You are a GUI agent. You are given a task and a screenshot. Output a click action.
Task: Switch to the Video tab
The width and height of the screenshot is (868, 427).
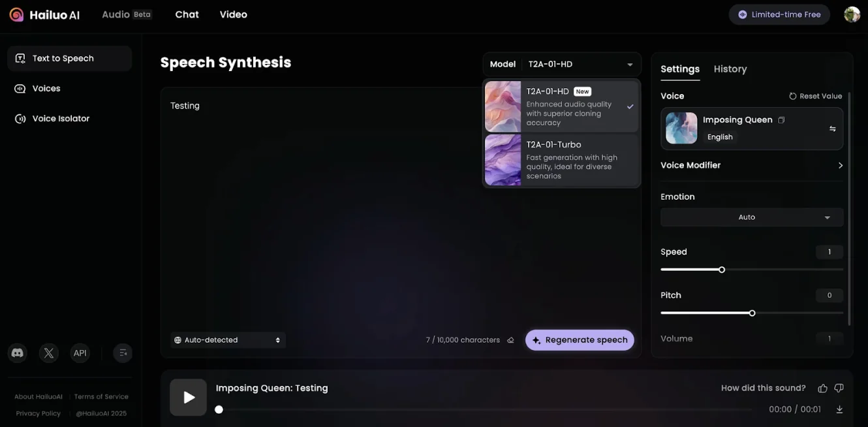click(x=233, y=14)
